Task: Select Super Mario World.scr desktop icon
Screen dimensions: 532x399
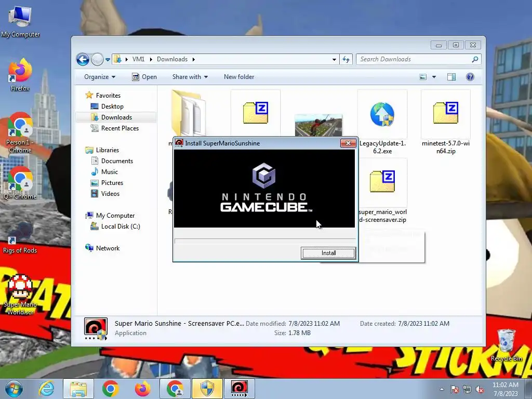Action: tap(20, 295)
